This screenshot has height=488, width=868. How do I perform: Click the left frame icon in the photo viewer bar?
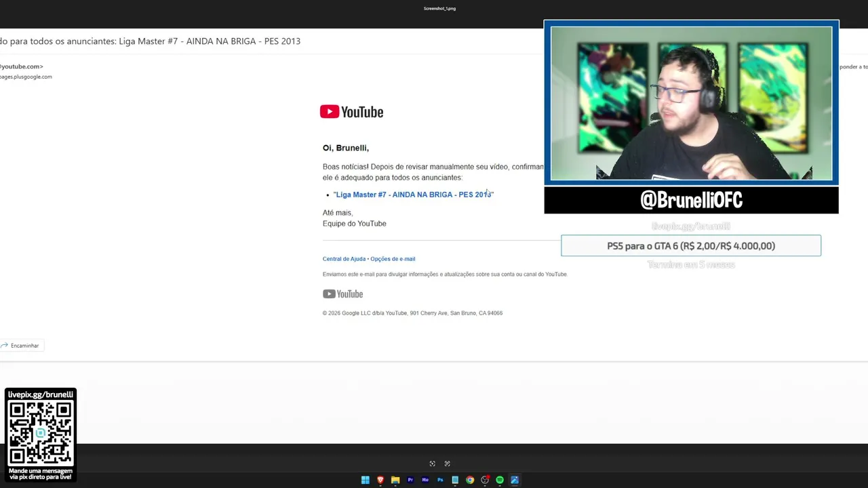(432, 464)
